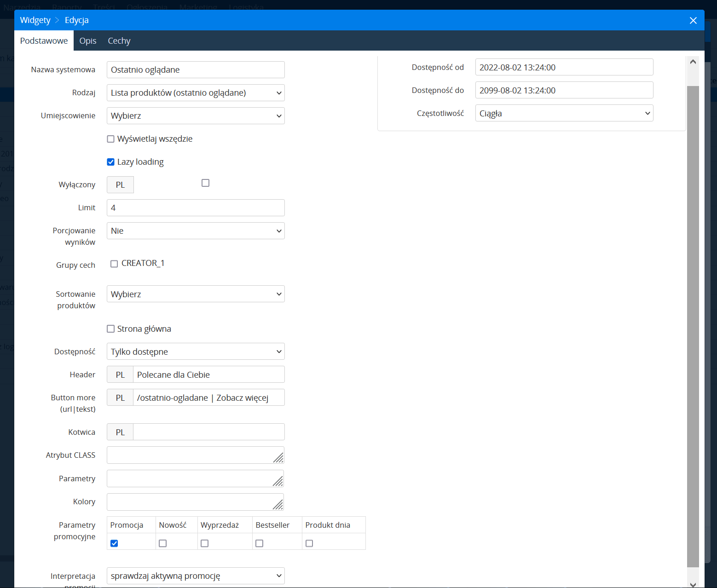Check the Nowość checkbox
The width and height of the screenshot is (717, 588).
(x=163, y=543)
